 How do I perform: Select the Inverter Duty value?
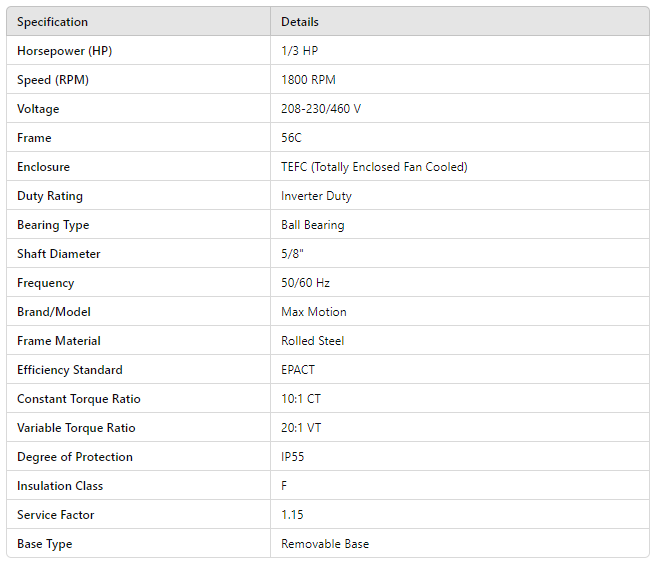[316, 196]
